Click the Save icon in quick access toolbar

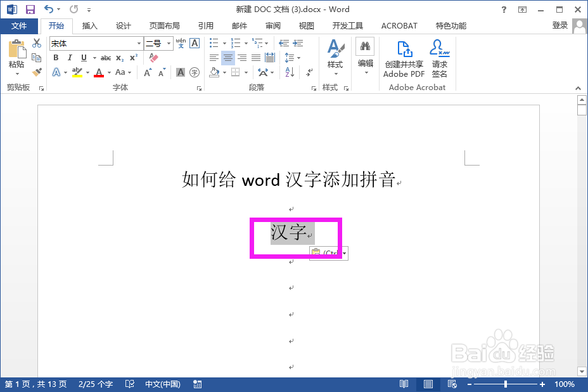pyautogui.click(x=30, y=10)
